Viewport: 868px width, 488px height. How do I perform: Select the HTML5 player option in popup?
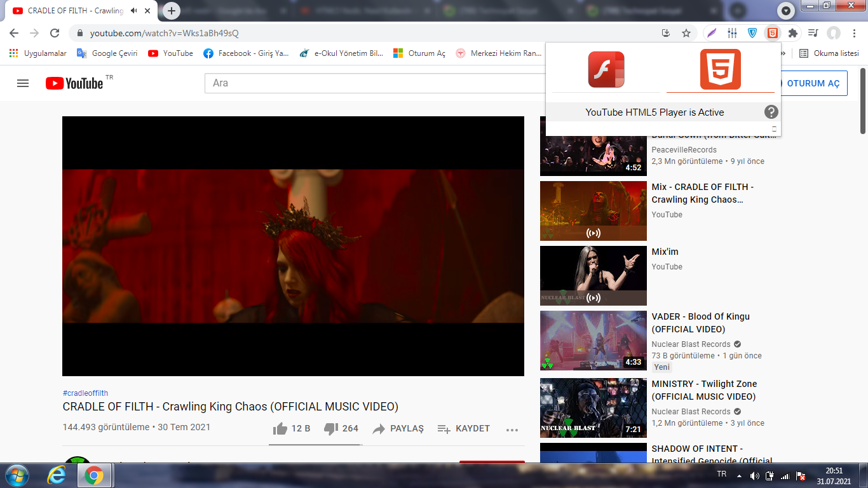(721, 69)
